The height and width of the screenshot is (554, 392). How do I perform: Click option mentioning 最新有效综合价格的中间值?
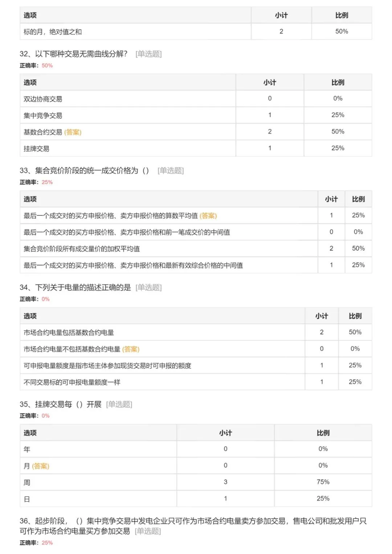click(196, 265)
